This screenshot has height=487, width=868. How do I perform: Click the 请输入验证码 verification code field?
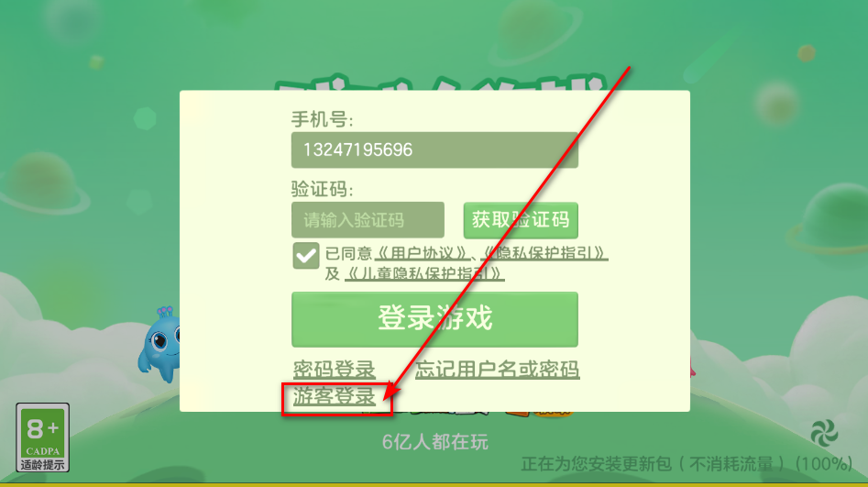368,220
